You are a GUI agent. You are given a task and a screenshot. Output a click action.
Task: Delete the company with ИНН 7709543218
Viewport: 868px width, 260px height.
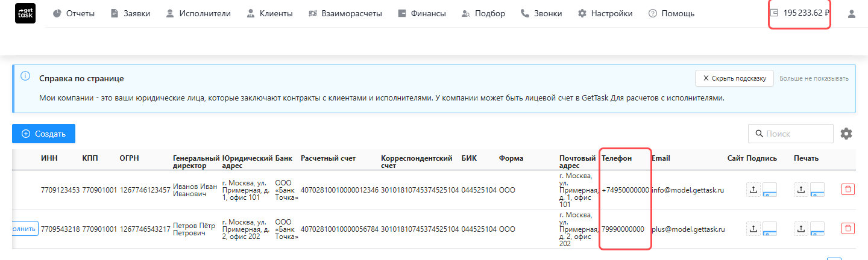(848, 228)
